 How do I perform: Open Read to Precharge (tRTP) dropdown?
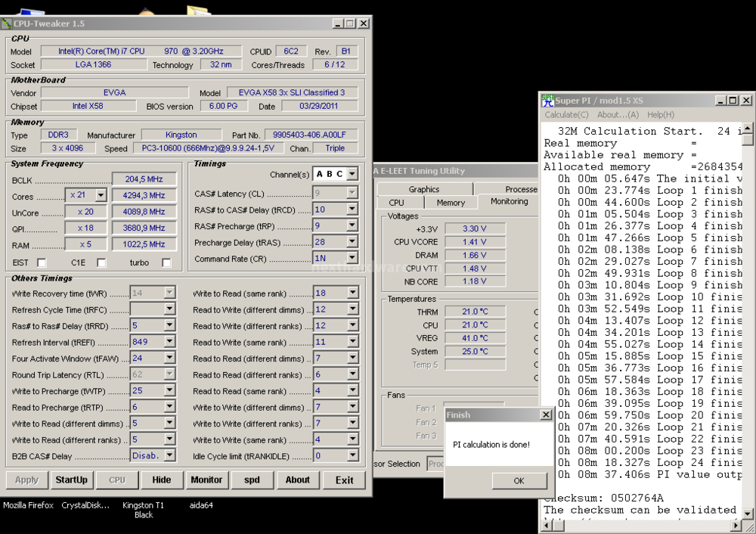pyautogui.click(x=169, y=407)
